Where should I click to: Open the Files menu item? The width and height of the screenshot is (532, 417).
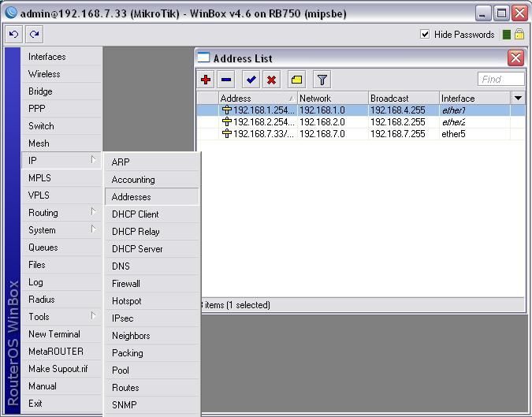61,265
